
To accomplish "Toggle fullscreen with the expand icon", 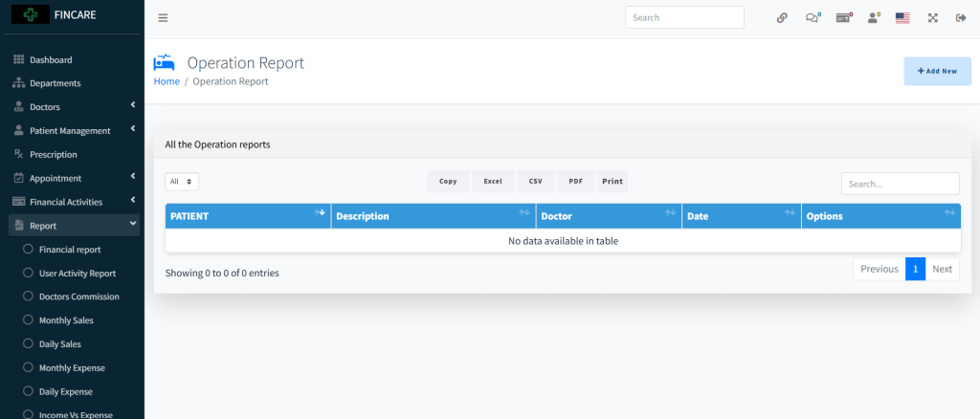I will 932,18.
